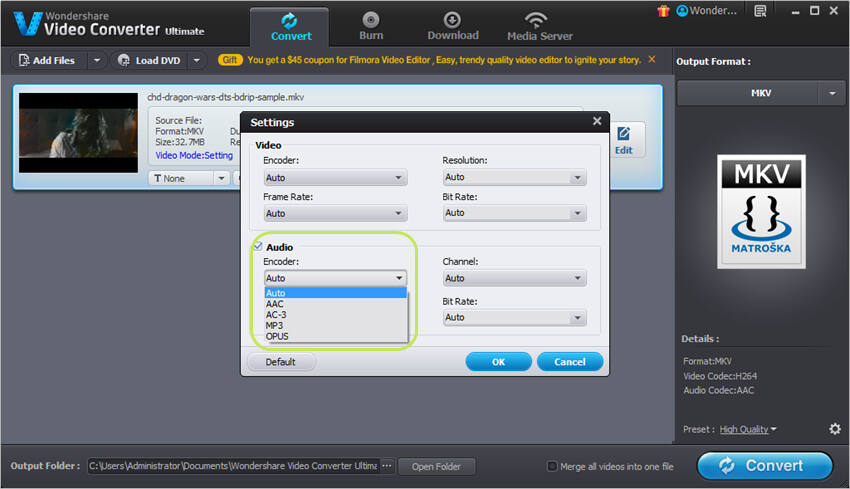This screenshot has width=850, height=489.
Task: Click the Open Folder button
Action: point(436,466)
